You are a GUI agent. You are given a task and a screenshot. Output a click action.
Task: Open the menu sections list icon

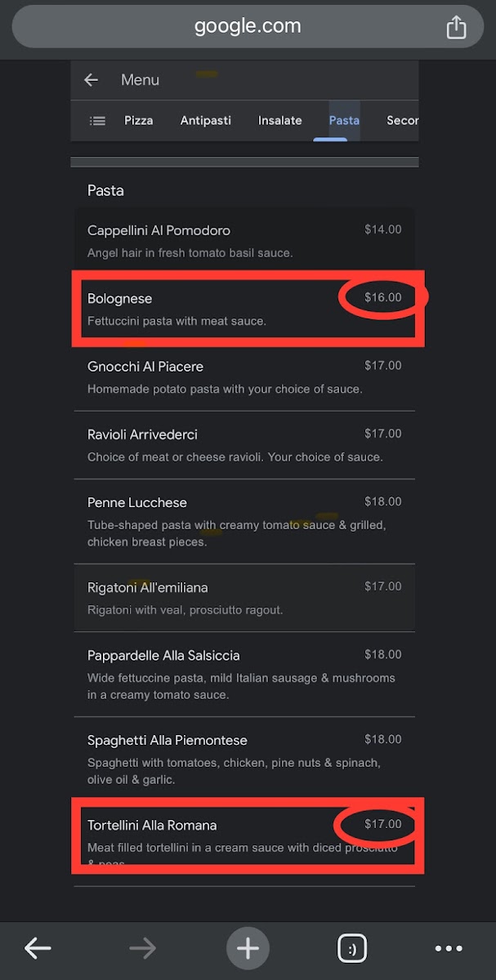pos(96,120)
